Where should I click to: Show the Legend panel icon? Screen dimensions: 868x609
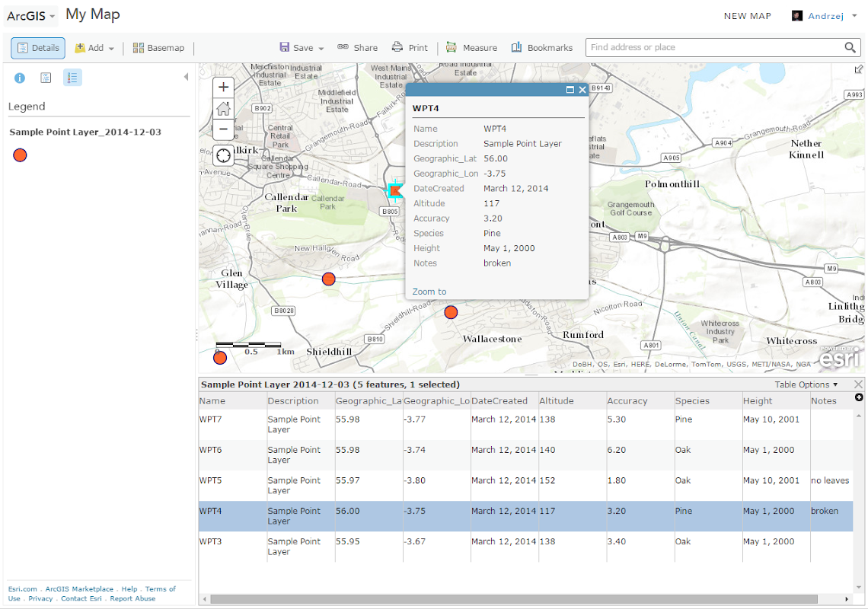(72, 78)
